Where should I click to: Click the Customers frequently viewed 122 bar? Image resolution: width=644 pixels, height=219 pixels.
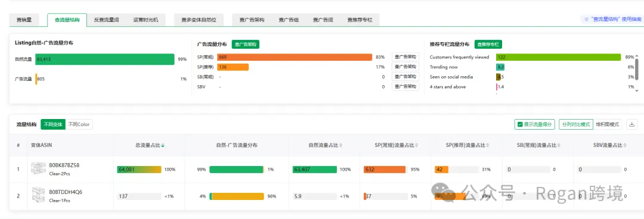[558, 57]
